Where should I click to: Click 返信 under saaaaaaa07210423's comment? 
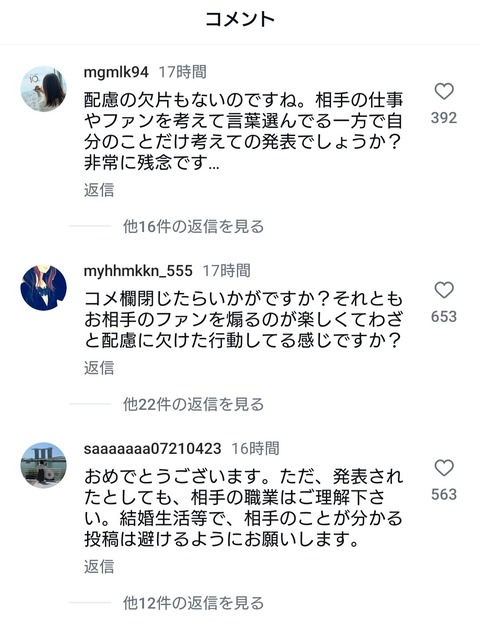click(x=99, y=566)
